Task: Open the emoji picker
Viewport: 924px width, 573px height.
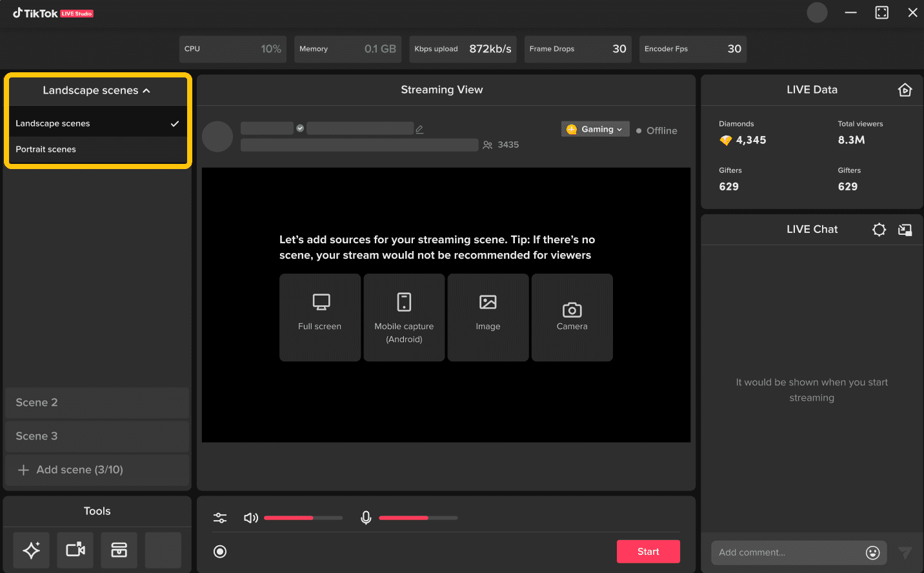Action: (x=872, y=552)
